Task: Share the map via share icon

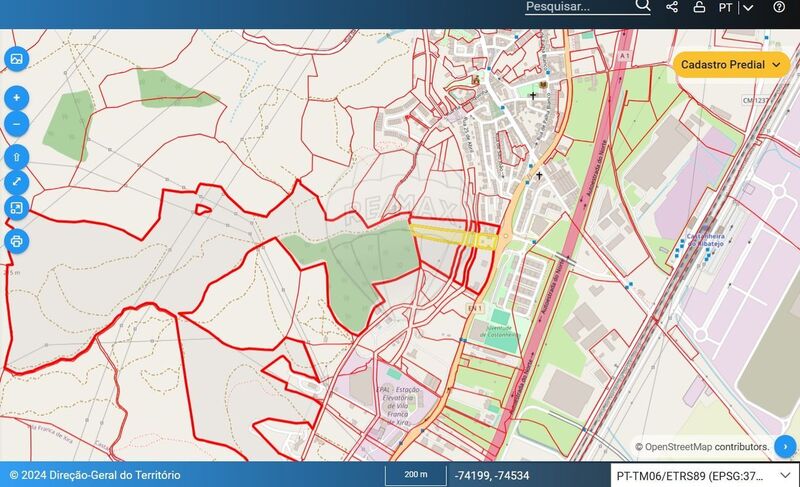Action: click(672, 7)
